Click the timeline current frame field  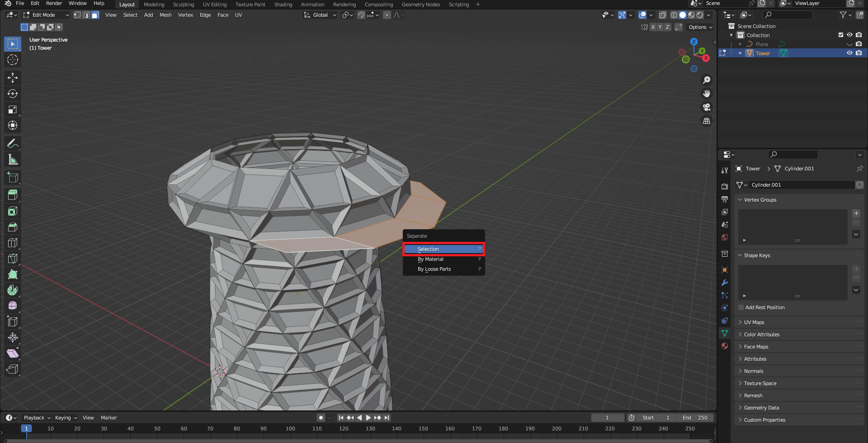pos(607,418)
